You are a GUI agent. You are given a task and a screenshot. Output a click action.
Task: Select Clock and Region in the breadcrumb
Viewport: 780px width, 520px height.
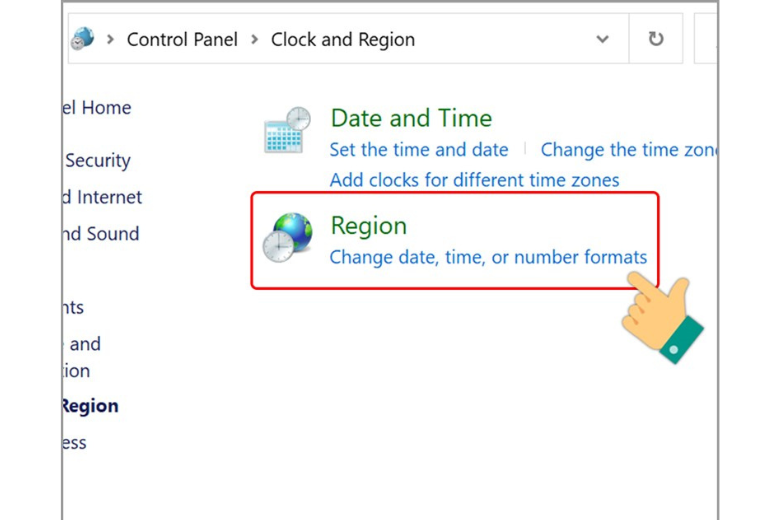[343, 39]
